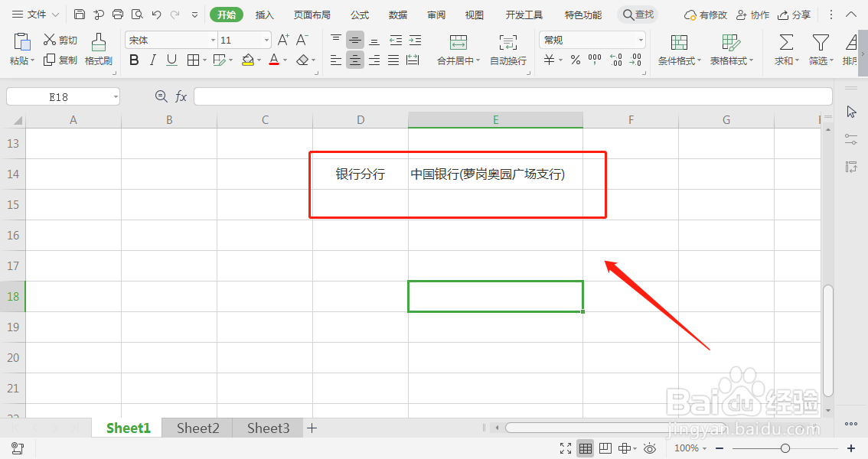Decrease font size with A- icon
Image resolution: width=868 pixels, height=459 pixels.
click(302, 40)
